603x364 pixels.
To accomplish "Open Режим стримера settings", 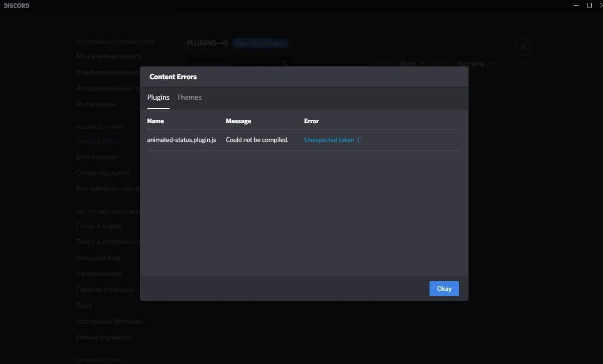I will point(104,337).
